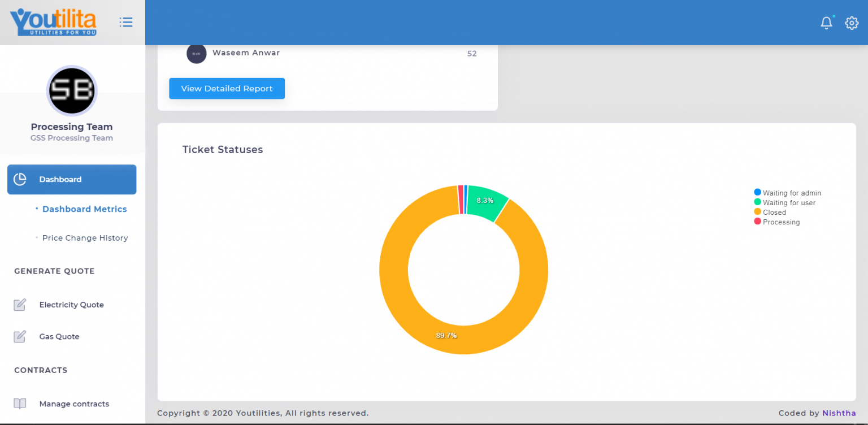Open the Nishtha link in footer
868x425 pixels.
(839, 413)
